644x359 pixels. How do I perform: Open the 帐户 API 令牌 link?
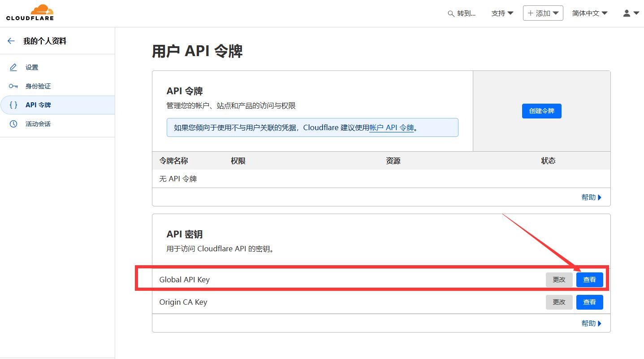pos(391,127)
